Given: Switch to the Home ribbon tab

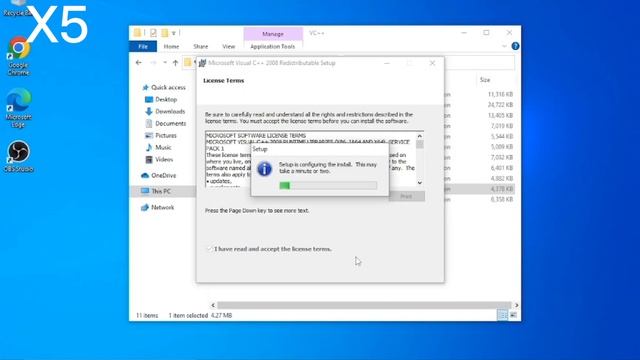Looking at the screenshot, I should point(171,47).
